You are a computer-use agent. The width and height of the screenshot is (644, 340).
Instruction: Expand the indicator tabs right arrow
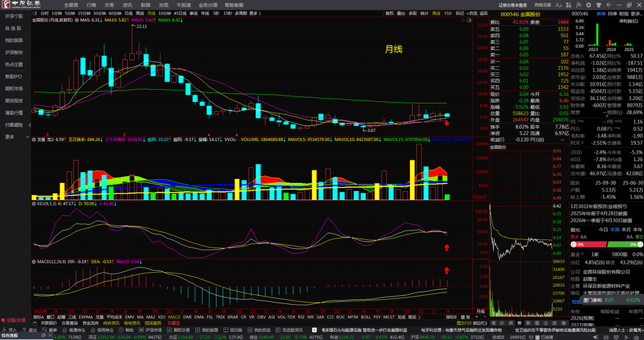coord(420,317)
